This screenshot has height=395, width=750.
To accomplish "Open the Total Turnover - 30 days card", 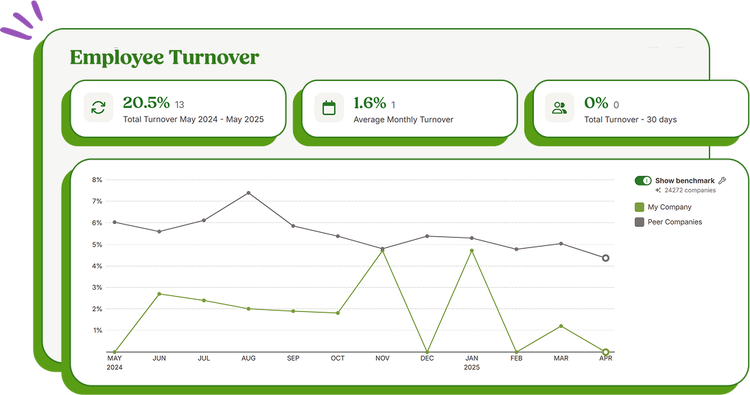I will pos(641,109).
